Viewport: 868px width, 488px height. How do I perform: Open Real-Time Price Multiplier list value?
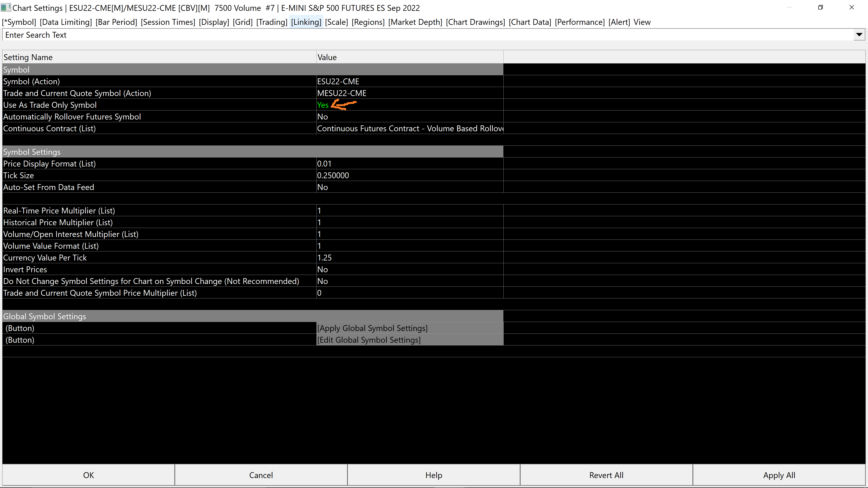(x=319, y=211)
